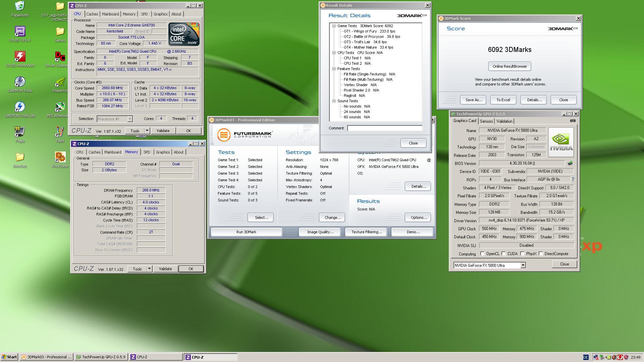Click the Comment input field
Screen dimensions: 644x362
384,128
